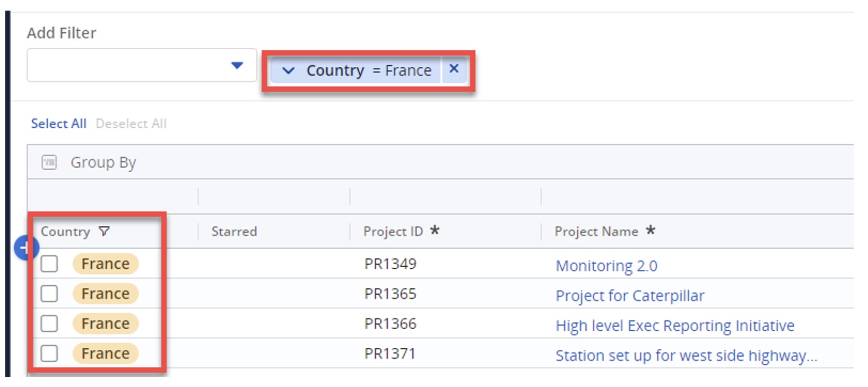Click the Project ID column header

pos(393,232)
